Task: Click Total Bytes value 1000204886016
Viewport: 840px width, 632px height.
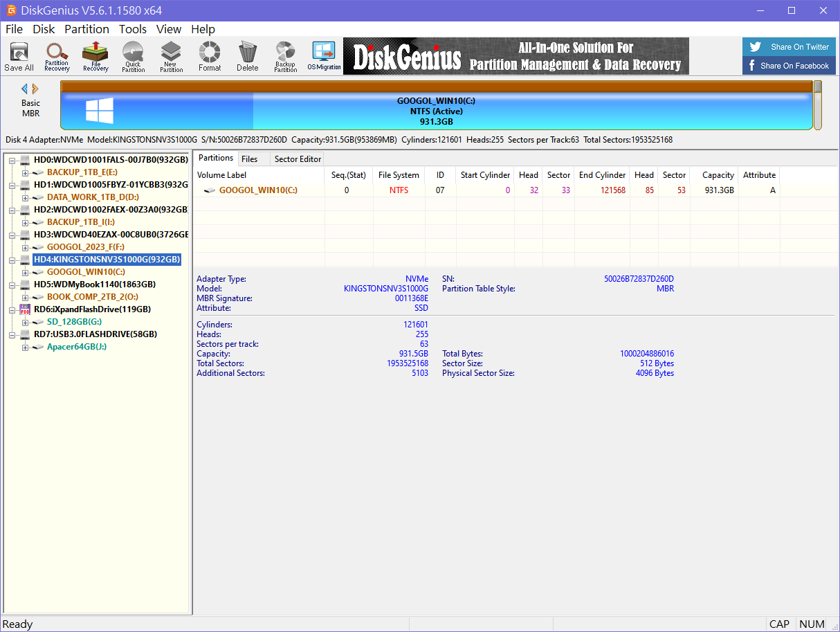Action: tap(647, 354)
